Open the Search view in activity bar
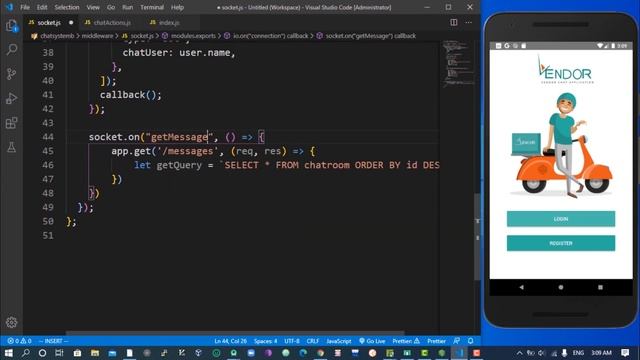The image size is (640, 360). coord(11,50)
